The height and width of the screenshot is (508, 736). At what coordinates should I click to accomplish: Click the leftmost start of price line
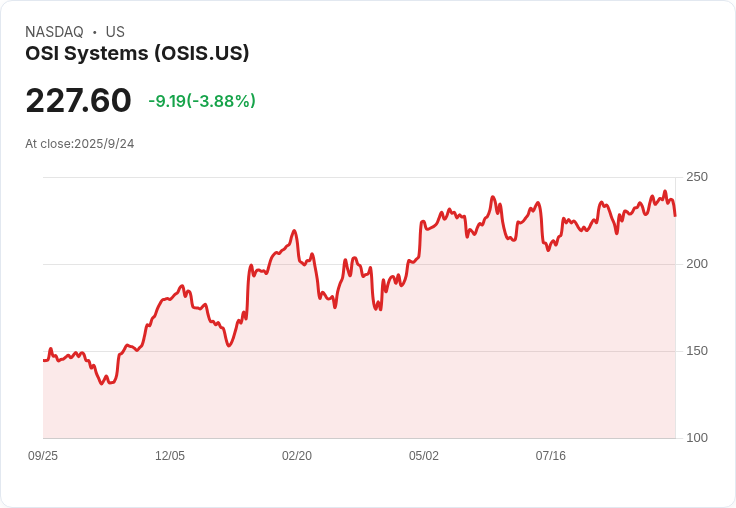44,360
